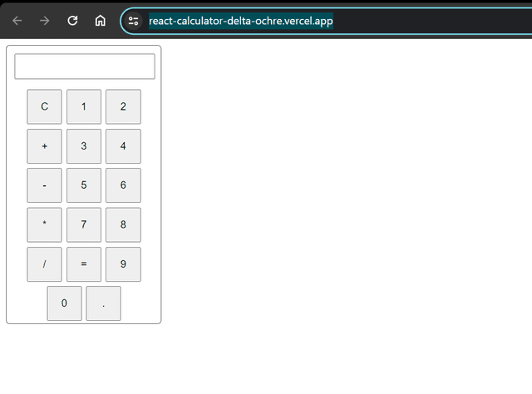Select the plus operator button
Image resolution: width=532 pixels, height=394 pixels.
(44, 146)
